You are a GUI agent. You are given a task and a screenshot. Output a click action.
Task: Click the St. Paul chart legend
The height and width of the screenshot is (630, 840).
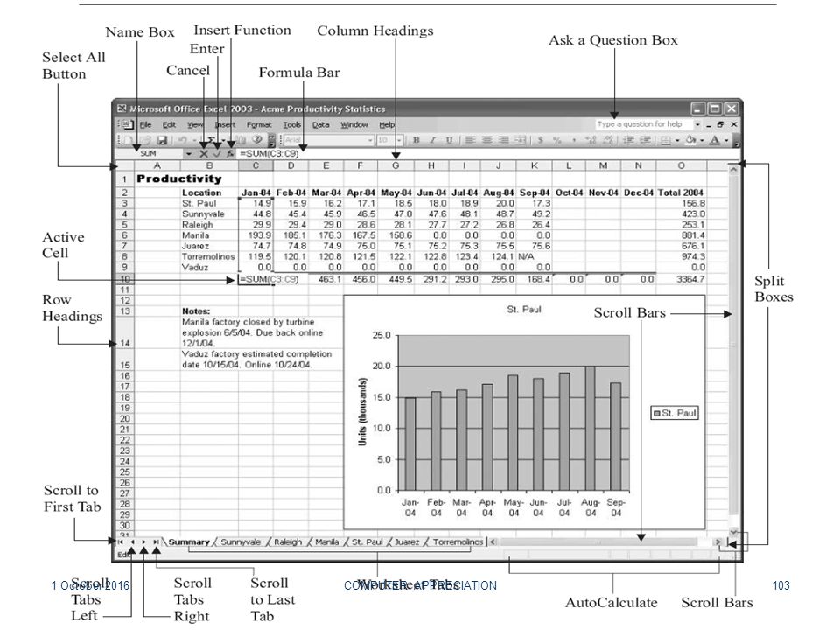675,413
